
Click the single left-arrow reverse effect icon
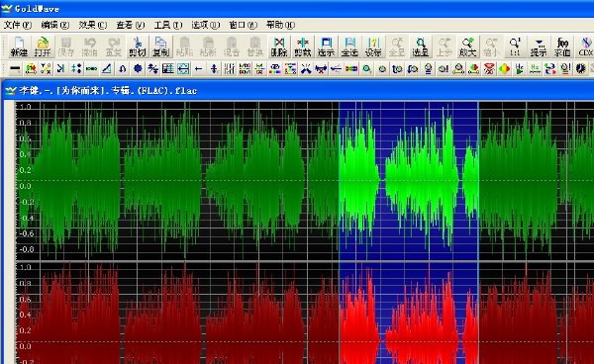point(199,69)
